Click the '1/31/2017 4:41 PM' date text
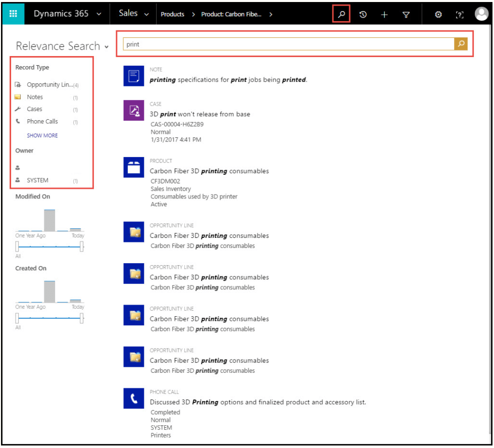Viewport: 494px width, 448px height. pos(176,139)
